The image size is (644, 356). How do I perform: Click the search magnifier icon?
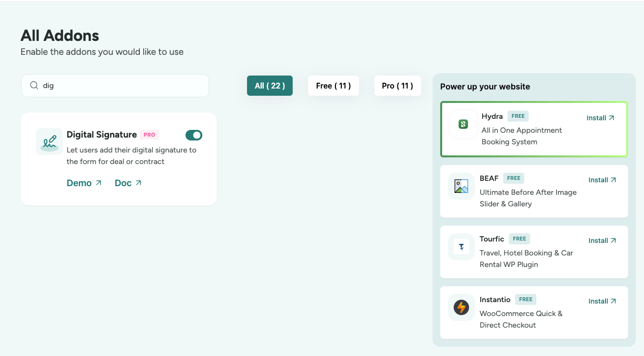pyautogui.click(x=34, y=86)
